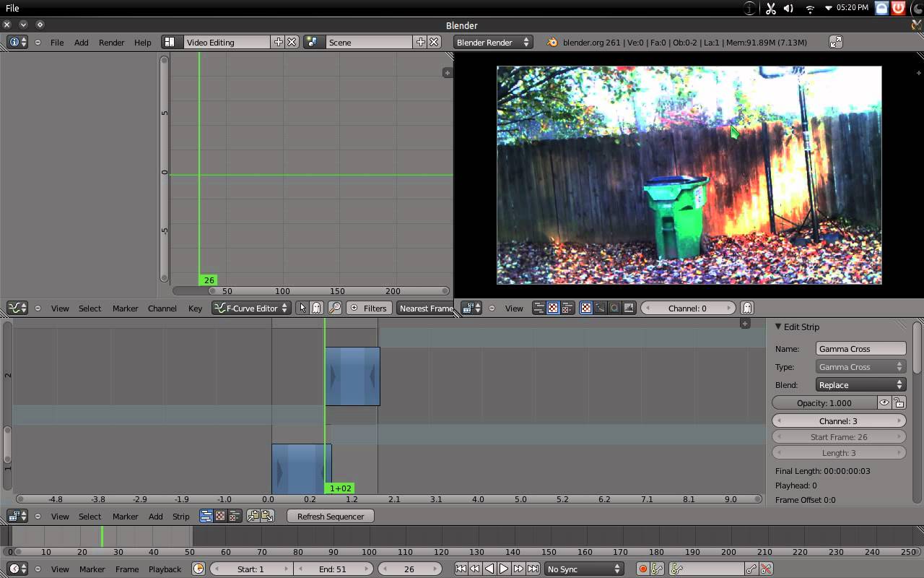Open the strip Type Gamma Cross dropdown
This screenshot has height=578, width=924.
(860, 367)
